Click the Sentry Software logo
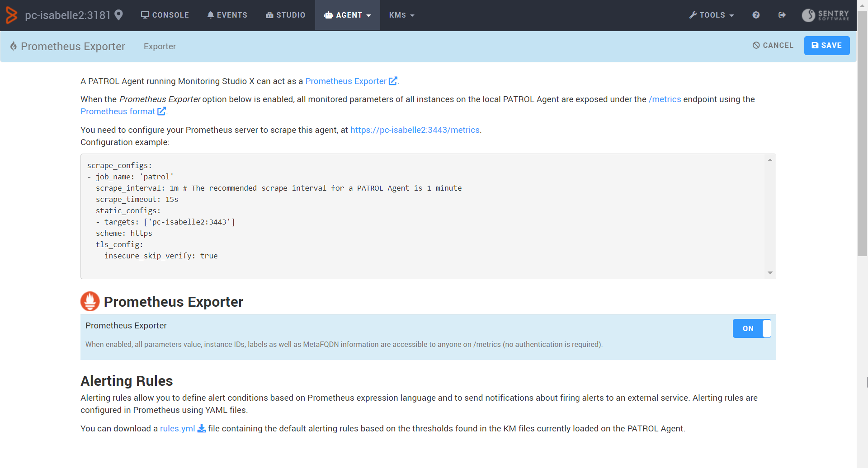The image size is (868, 468). (x=826, y=15)
